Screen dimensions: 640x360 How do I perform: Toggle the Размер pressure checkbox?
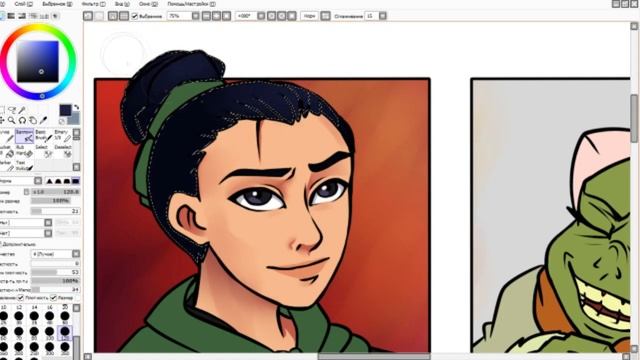[x=53, y=298]
